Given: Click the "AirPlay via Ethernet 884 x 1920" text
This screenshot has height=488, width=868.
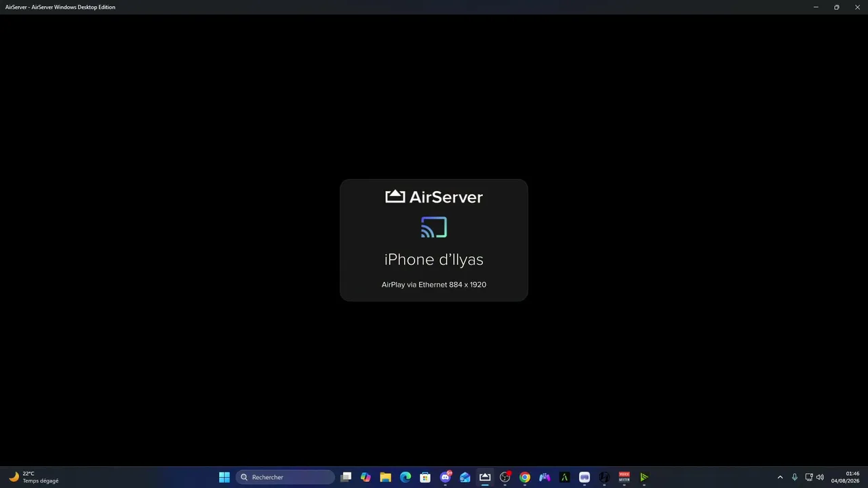Looking at the screenshot, I should 434,285.
